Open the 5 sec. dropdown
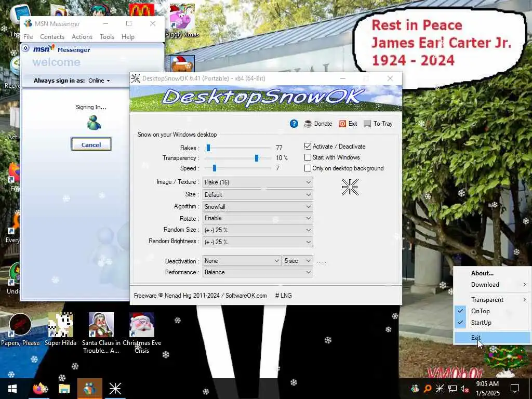 pyautogui.click(x=298, y=261)
